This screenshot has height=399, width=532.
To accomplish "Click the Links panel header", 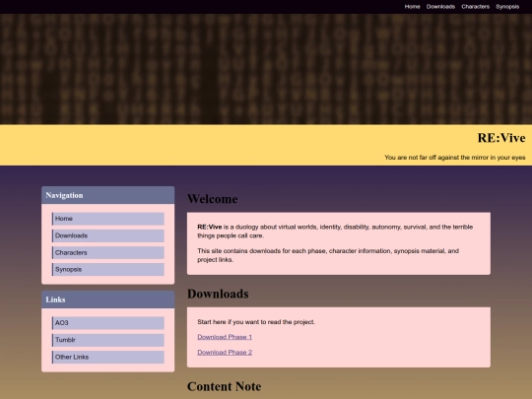I will 108,299.
